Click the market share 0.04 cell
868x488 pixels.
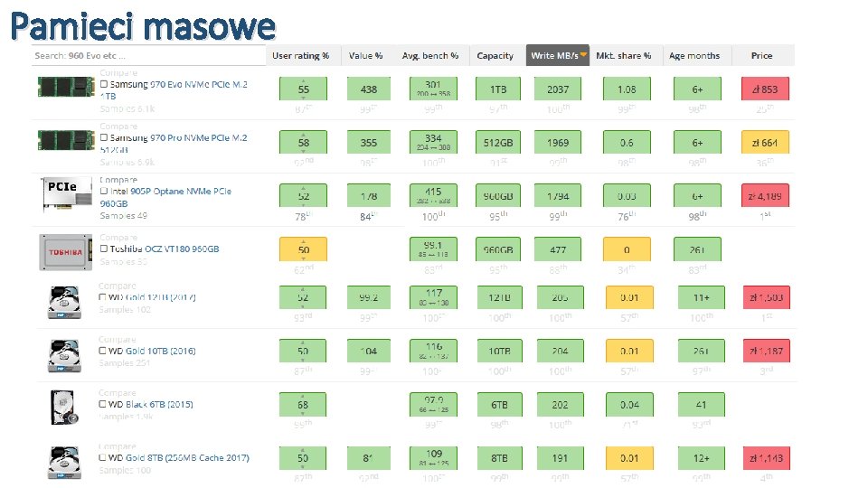[629, 405]
